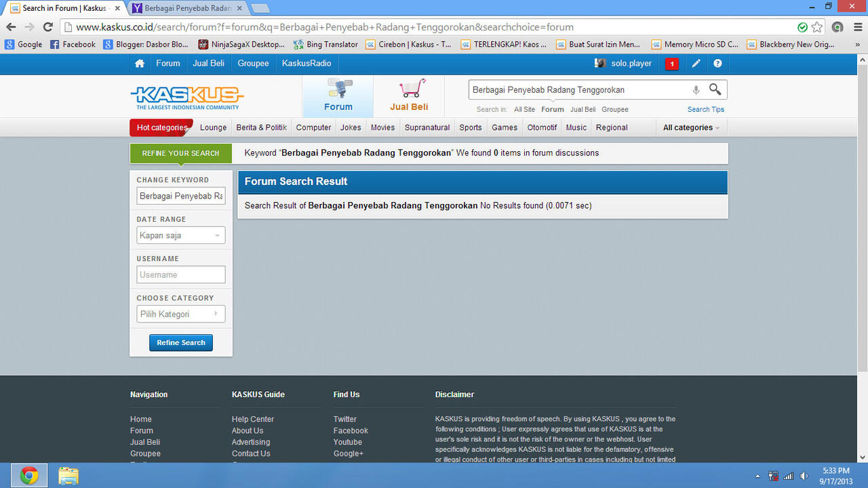Click the Refine Search button
Screen dimensions: 868x488
tap(181, 343)
